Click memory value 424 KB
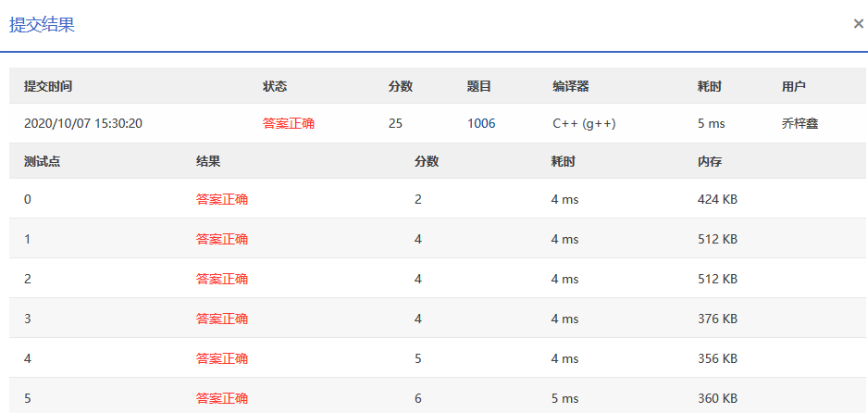Image resolution: width=868 pixels, height=413 pixels. 717,199
